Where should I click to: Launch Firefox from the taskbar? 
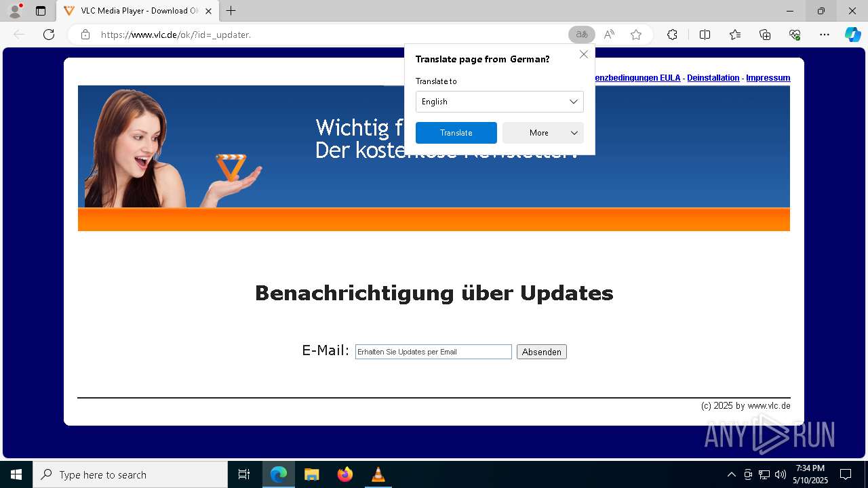click(345, 474)
